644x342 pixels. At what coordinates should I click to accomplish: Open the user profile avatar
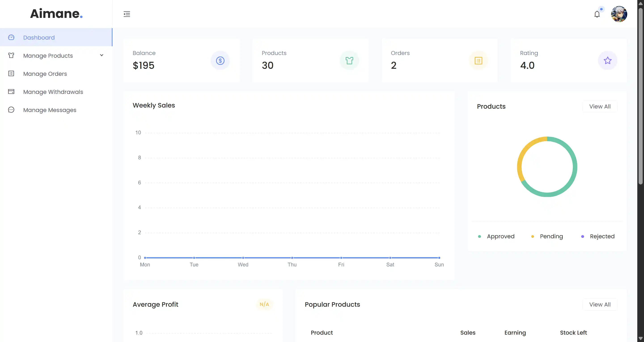[x=619, y=14]
